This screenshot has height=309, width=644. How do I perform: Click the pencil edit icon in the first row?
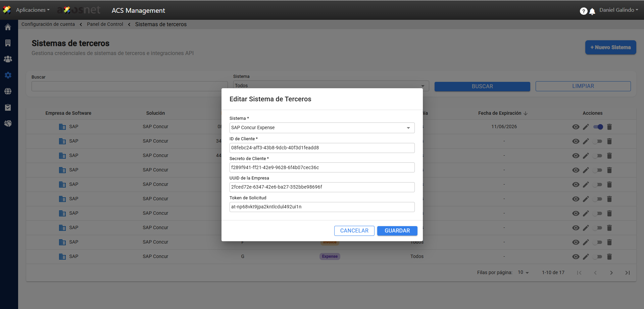pos(586,127)
